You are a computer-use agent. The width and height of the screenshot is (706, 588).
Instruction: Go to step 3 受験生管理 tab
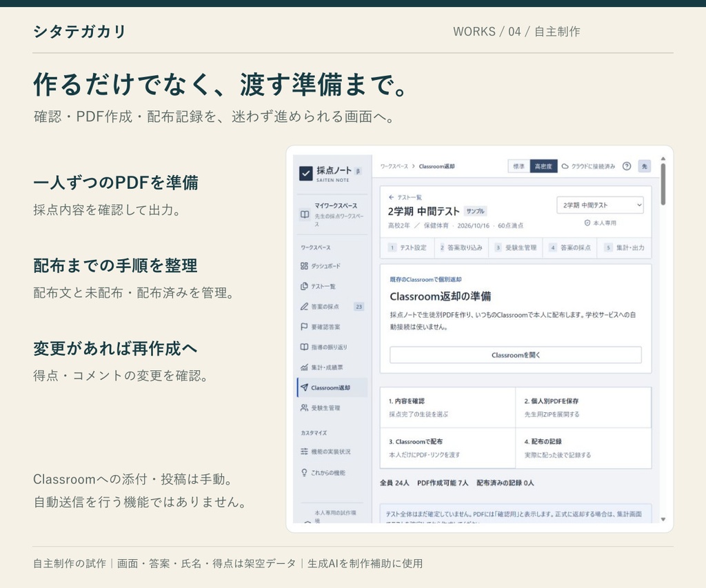point(516,247)
